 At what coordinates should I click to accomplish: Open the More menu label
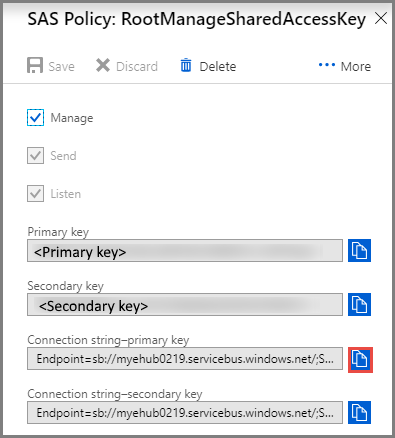coord(356,67)
